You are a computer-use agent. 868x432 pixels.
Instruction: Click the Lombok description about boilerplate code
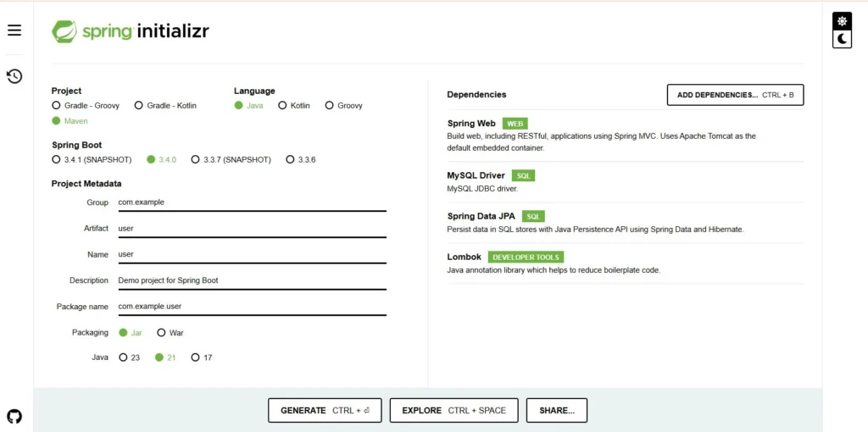tap(554, 270)
